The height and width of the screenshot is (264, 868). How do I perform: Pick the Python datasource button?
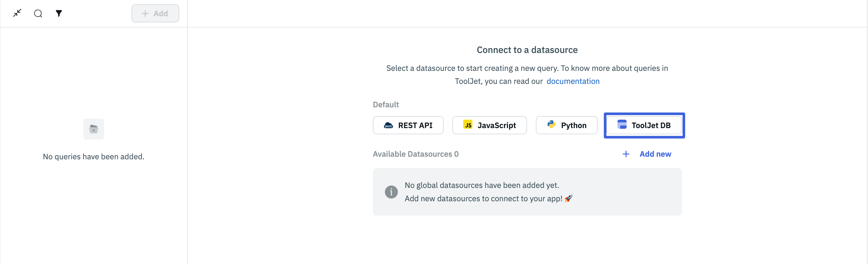click(x=566, y=125)
